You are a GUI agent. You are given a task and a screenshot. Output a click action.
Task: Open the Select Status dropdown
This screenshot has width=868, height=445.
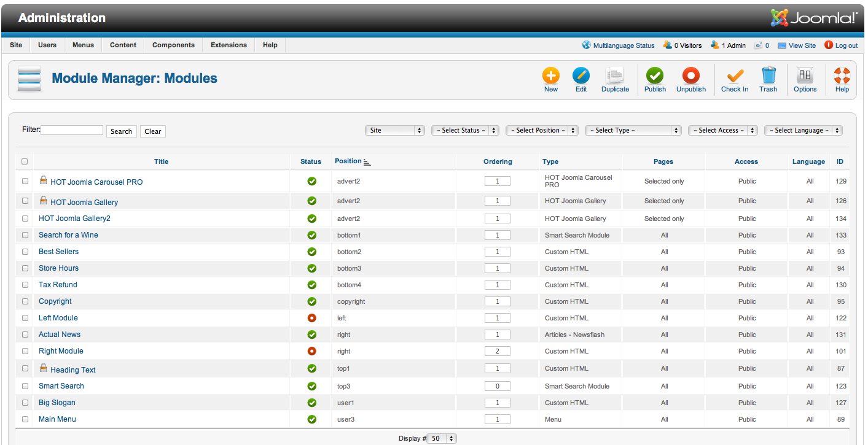tap(465, 130)
